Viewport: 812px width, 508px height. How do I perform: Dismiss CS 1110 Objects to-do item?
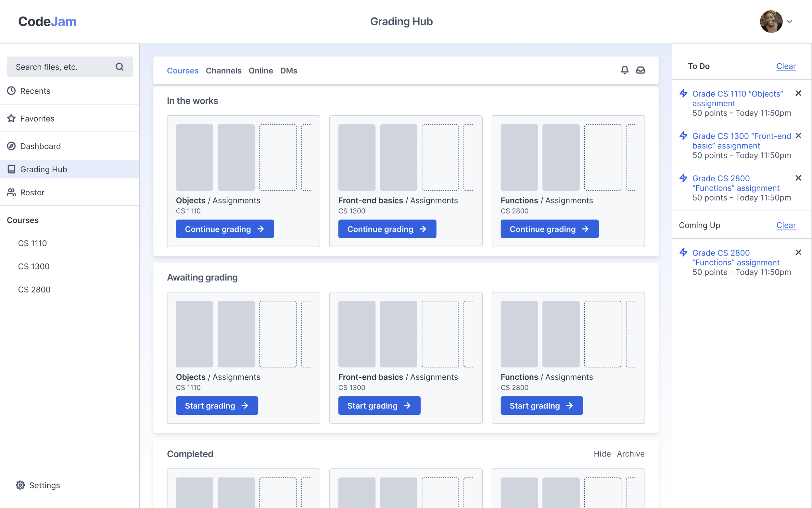[x=798, y=93]
